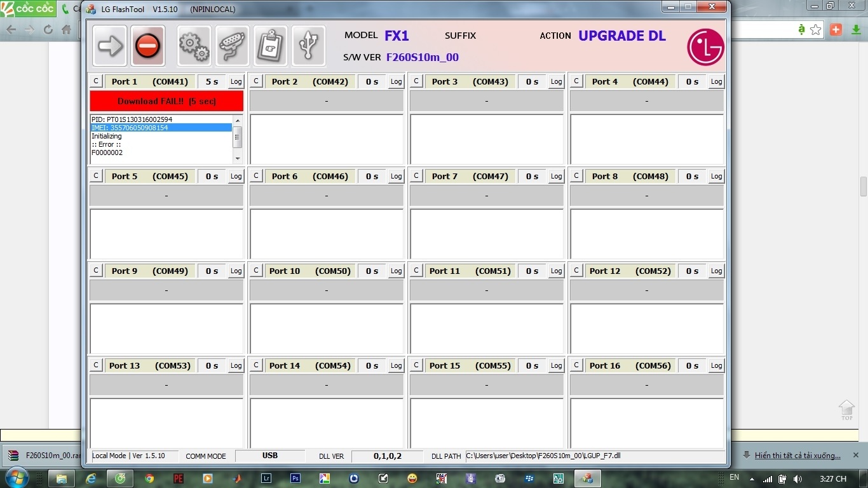Image resolution: width=868 pixels, height=488 pixels.
Task: Open Google Chrome from taskbar
Action: click(x=149, y=478)
